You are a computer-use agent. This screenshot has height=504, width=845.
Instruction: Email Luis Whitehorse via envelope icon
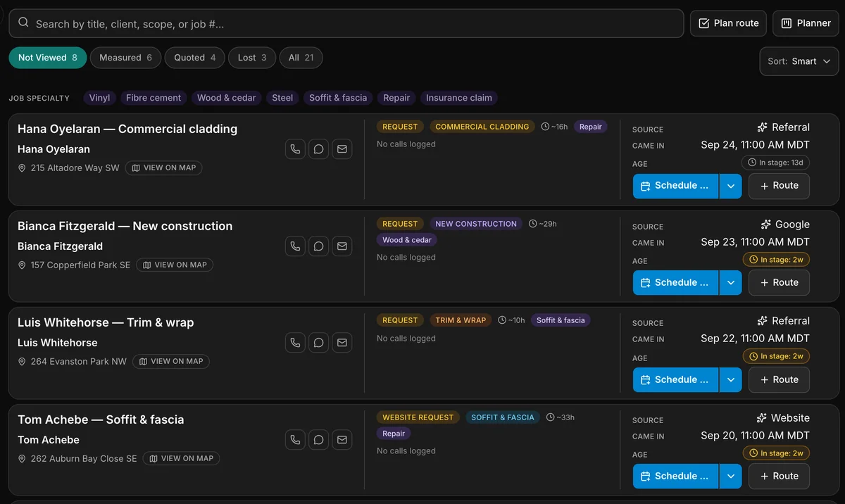(x=342, y=343)
